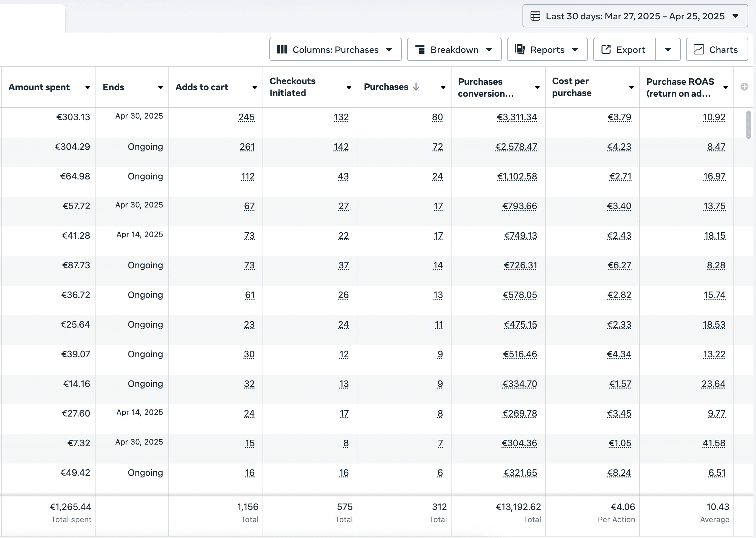Open the €3,311.34 conversion value link
The height and width of the screenshot is (538, 756).
pyautogui.click(x=517, y=117)
